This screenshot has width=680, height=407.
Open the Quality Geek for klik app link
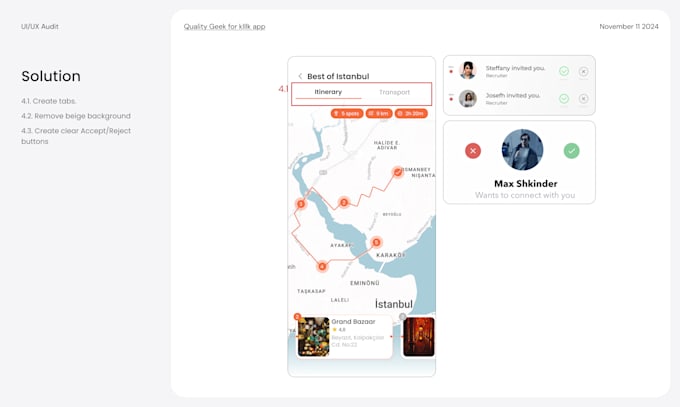pyautogui.click(x=224, y=26)
